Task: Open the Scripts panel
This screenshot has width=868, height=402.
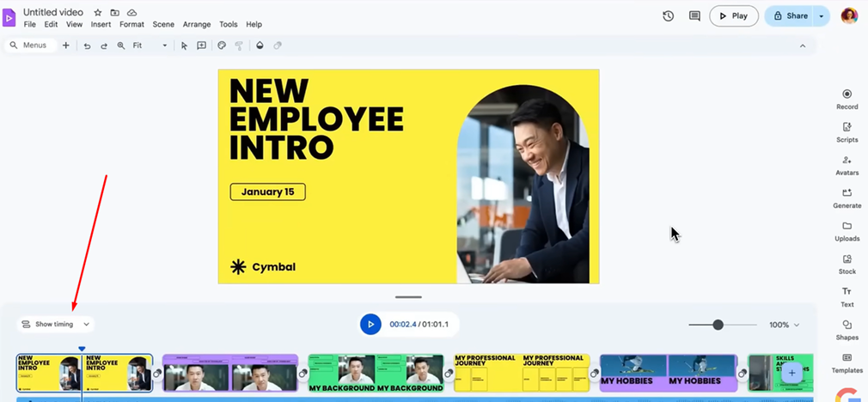Action: (847, 131)
